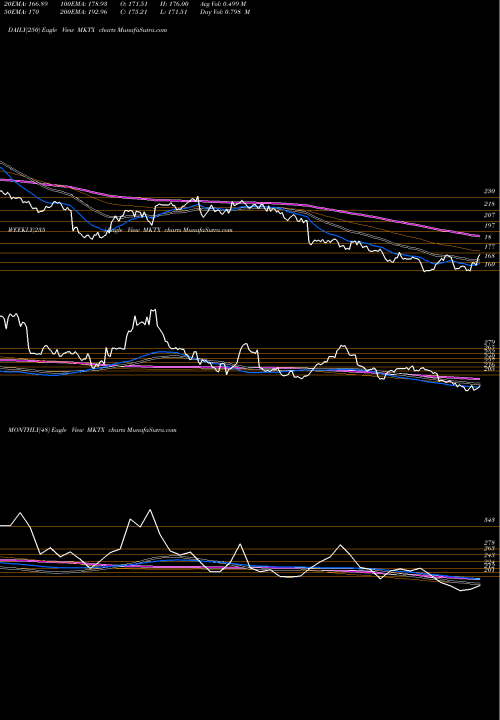The image size is (500, 720).
Task: Select the close price C: 175.21
Action: 132,12
